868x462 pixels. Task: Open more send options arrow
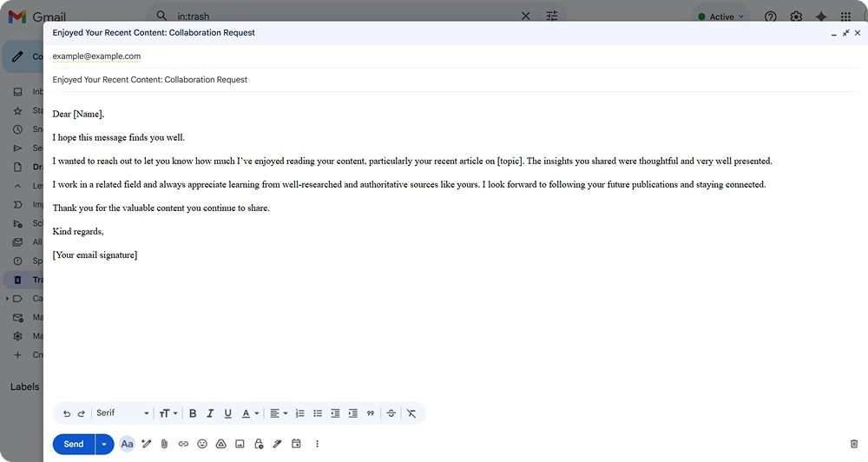[104, 445]
